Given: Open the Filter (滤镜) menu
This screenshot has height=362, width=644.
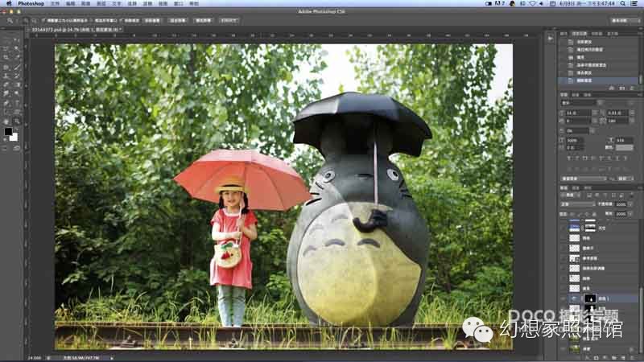Looking at the screenshot, I should [x=147, y=3].
